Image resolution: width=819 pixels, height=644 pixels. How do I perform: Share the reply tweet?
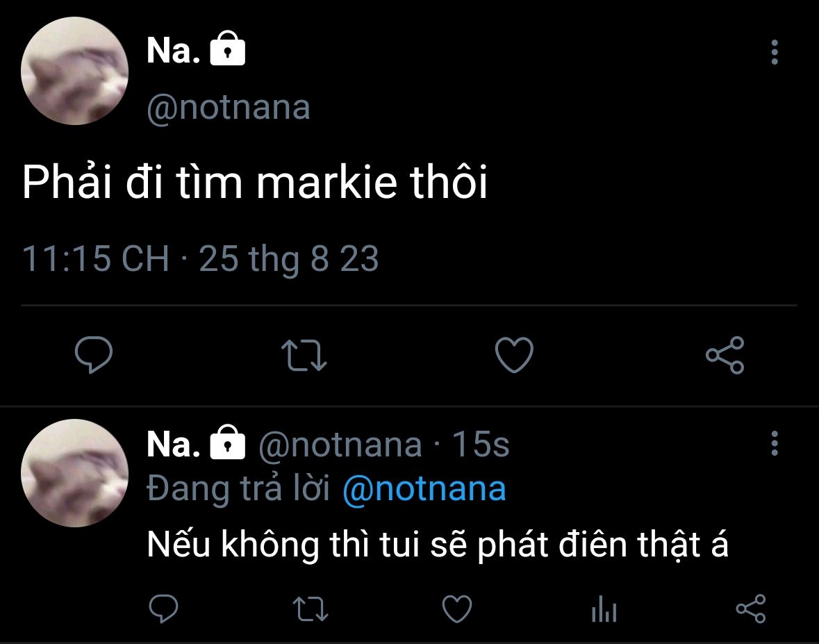750,609
